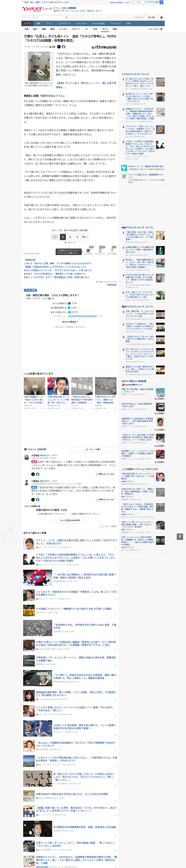186x868 pixels.
Task: Click 参考になった 286 button
Action: click(x=105, y=500)
